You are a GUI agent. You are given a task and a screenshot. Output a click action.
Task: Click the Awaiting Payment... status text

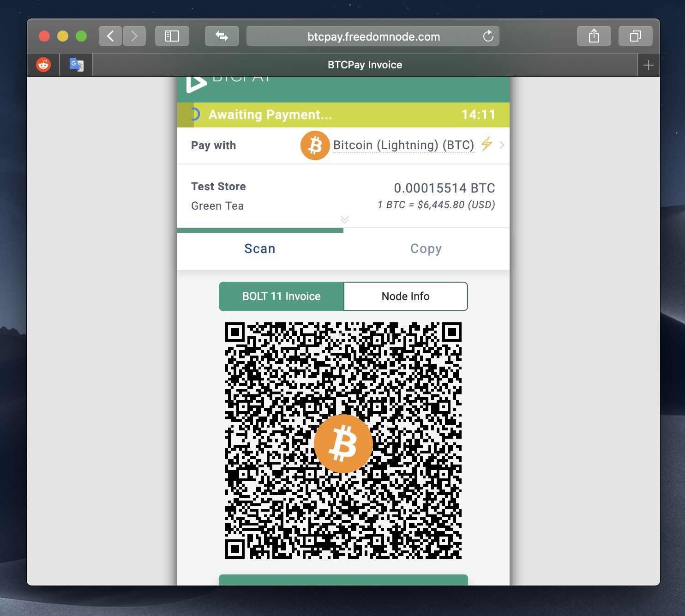pos(270,115)
